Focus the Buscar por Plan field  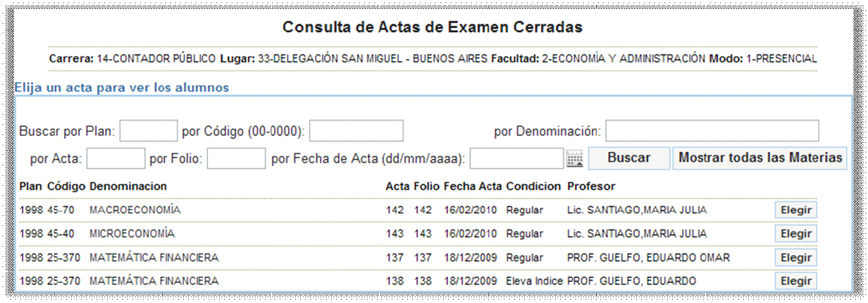pos(149,131)
